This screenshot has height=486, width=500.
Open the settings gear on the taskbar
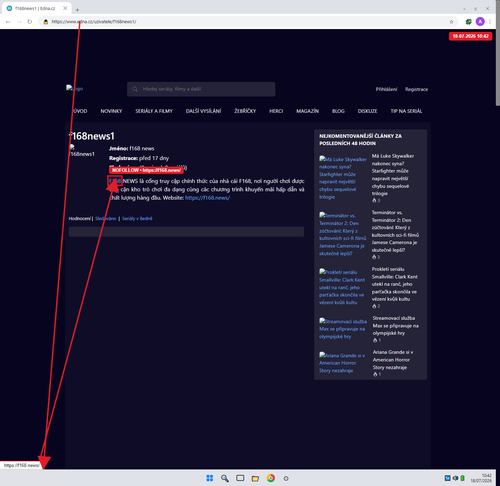[286, 478]
